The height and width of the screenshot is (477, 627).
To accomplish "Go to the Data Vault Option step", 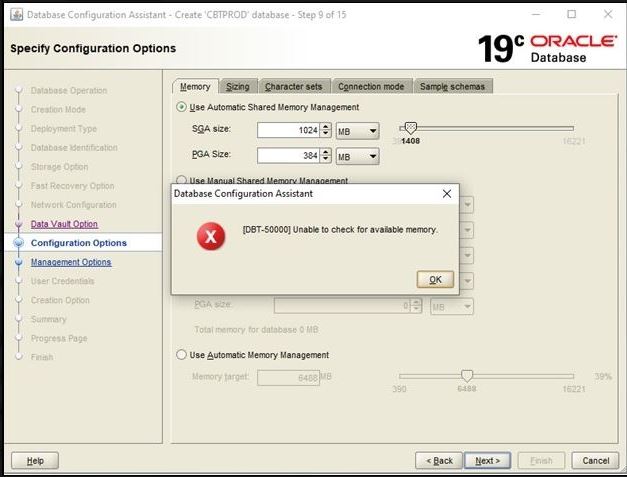I will 64,224.
